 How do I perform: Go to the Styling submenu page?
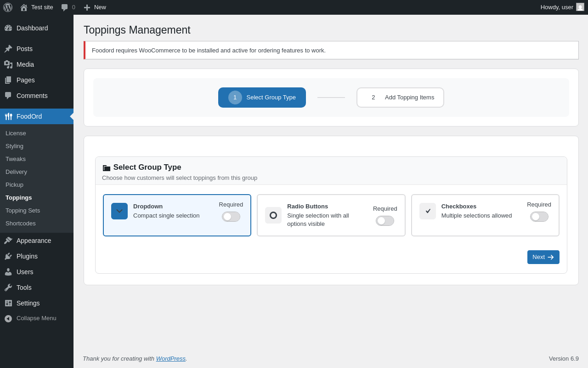click(x=14, y=146)
